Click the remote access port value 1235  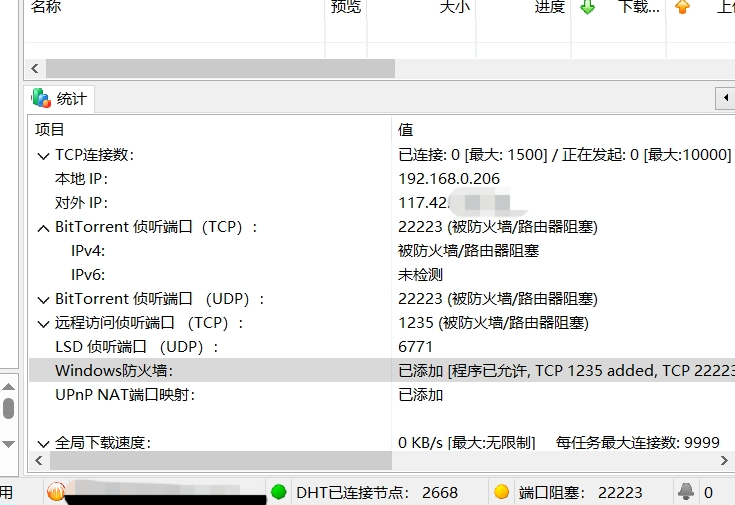[x=493, y=323]
